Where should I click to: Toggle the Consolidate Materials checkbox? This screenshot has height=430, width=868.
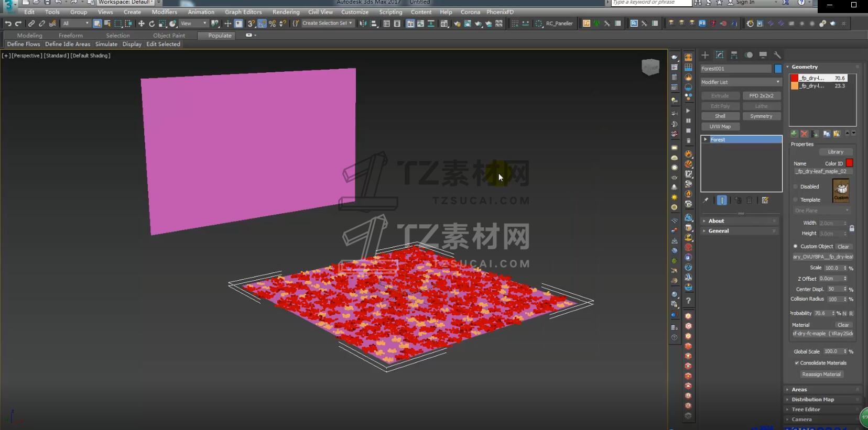797,363
